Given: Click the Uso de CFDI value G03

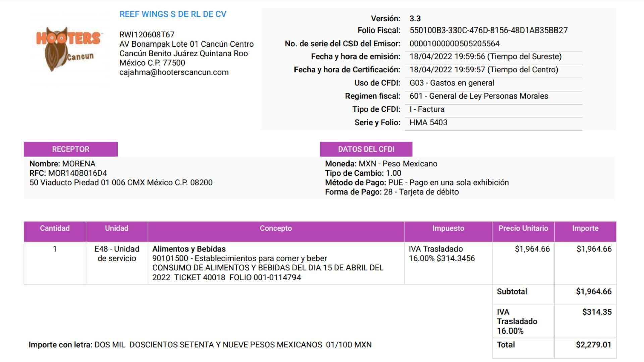Looking at the screenshot, I should [x=451, y=83].
